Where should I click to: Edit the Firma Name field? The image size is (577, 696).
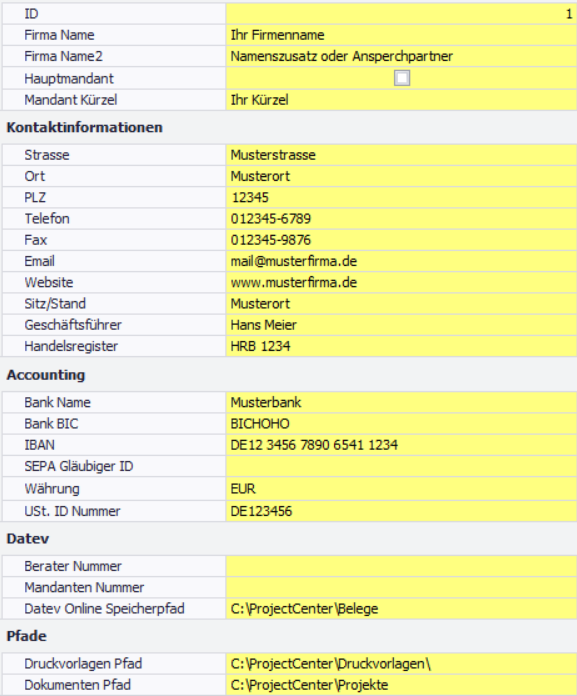coord(401,35)
